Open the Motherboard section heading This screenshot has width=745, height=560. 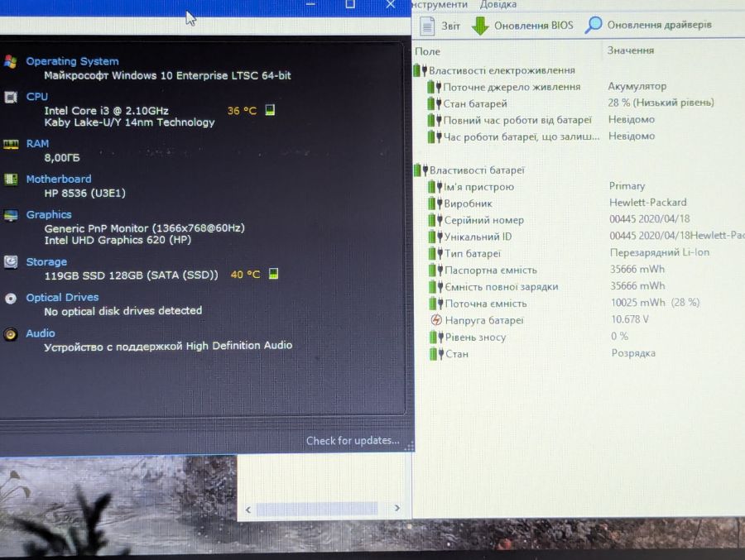[59, 179]
